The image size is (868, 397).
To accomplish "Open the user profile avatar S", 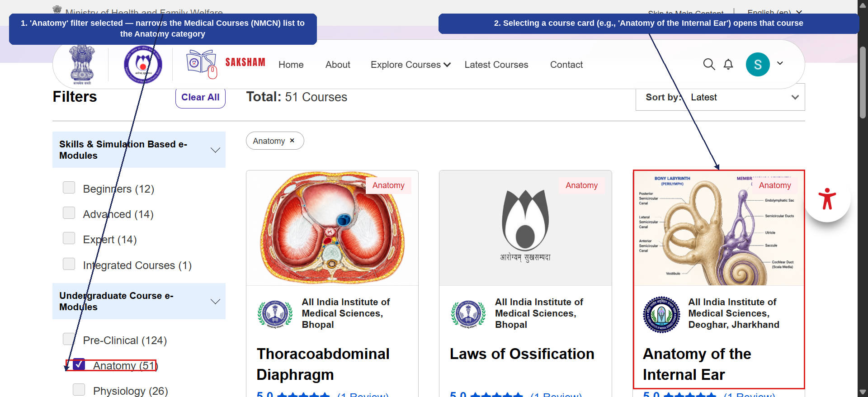I will 758,64.
